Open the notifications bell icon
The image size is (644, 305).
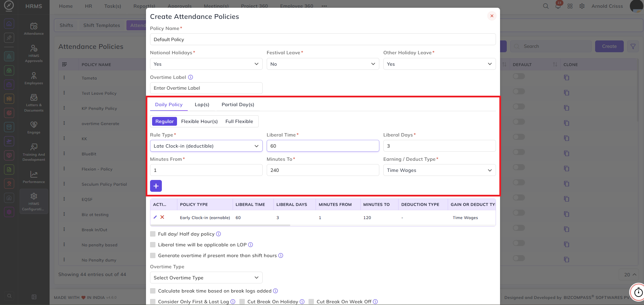tap(558, 6)
